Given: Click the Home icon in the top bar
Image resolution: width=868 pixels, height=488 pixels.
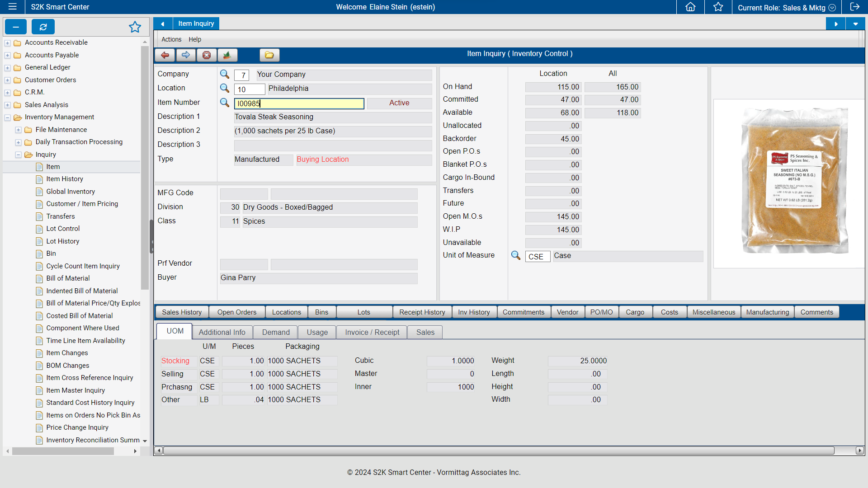Looking at the screenshot, I should coord(690,7).
